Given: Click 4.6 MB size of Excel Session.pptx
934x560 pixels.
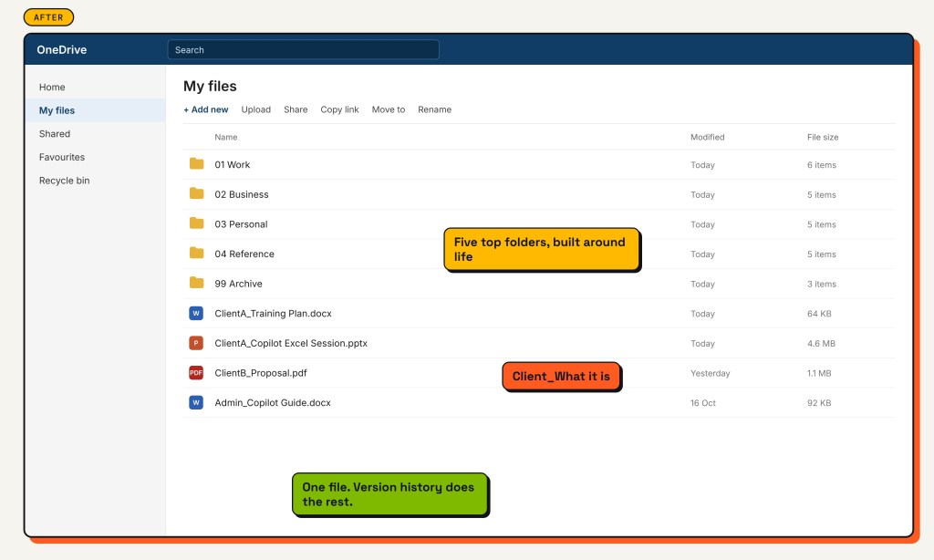Looking at the screenshot, I should [821, 344].
